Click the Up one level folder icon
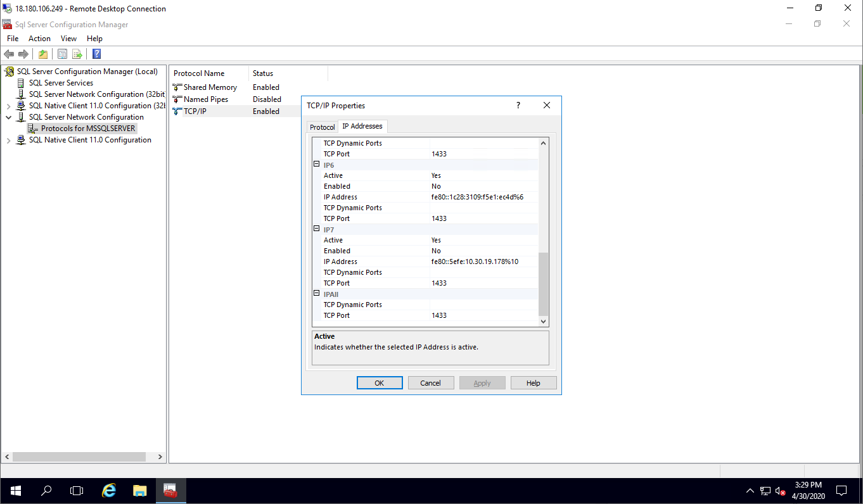The width and height of the screenshot is (863, 504). click(x=43, y=54)
